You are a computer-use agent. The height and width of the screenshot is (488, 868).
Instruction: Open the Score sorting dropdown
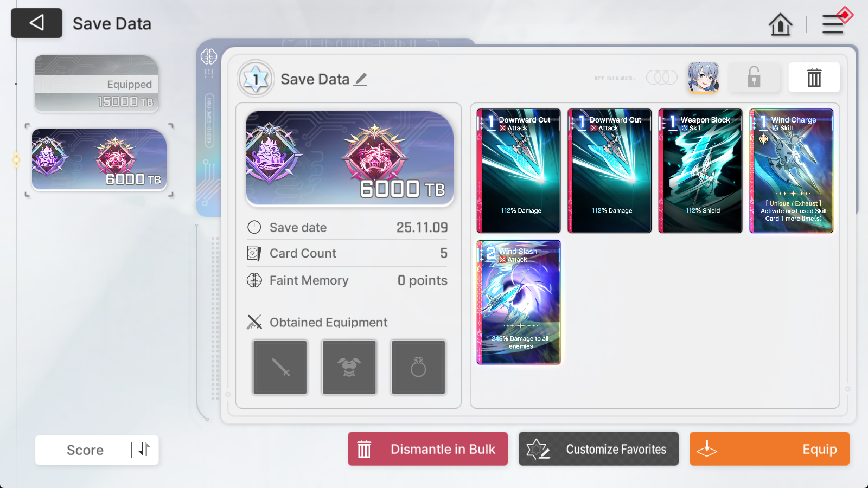85,450
